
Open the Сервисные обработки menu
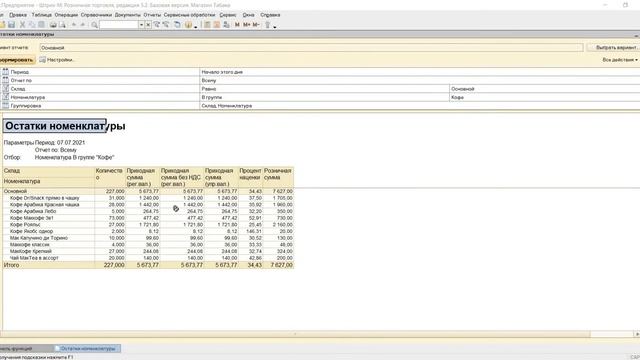click(189, 15)
